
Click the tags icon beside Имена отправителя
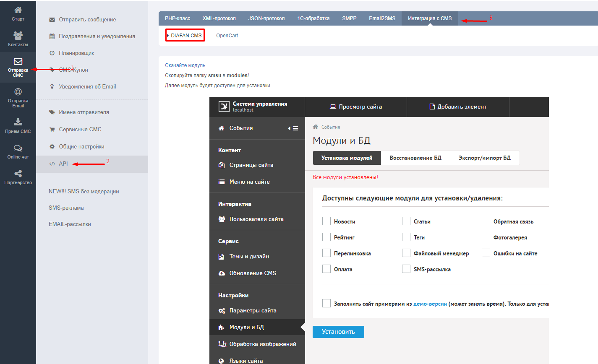tap(52, 112)
